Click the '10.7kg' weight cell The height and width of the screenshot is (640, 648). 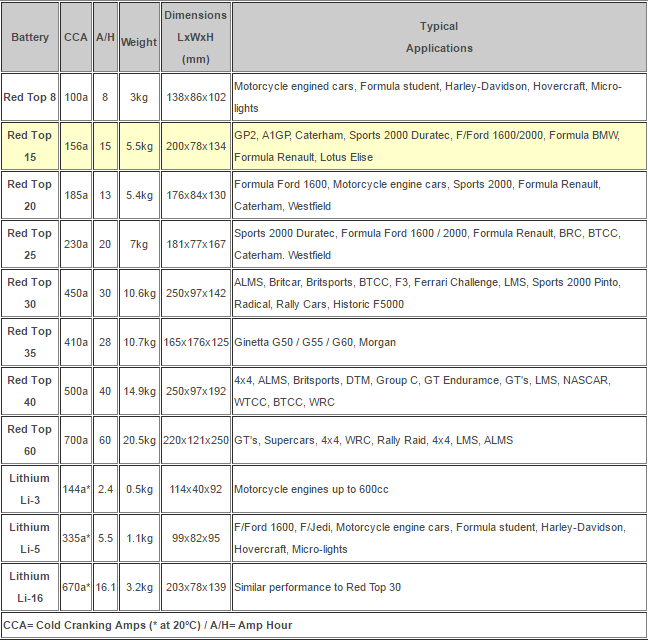click(139, 342)
